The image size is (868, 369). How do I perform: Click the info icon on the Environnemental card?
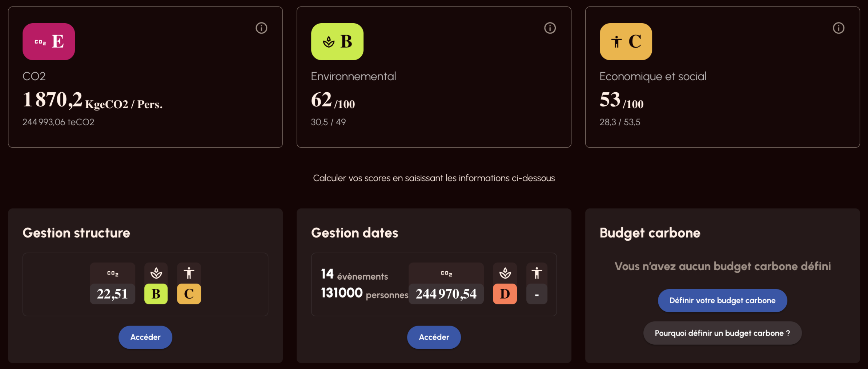pyautogui.click(x=550, y=28)
